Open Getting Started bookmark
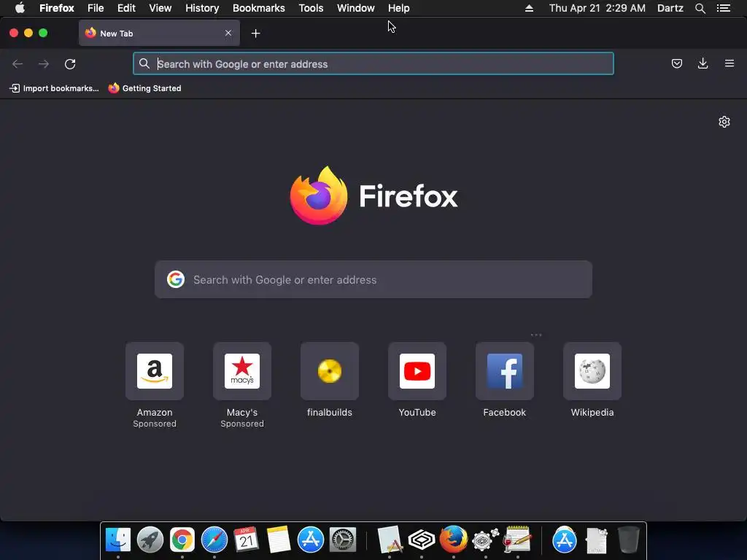 [x=145, y=88]
